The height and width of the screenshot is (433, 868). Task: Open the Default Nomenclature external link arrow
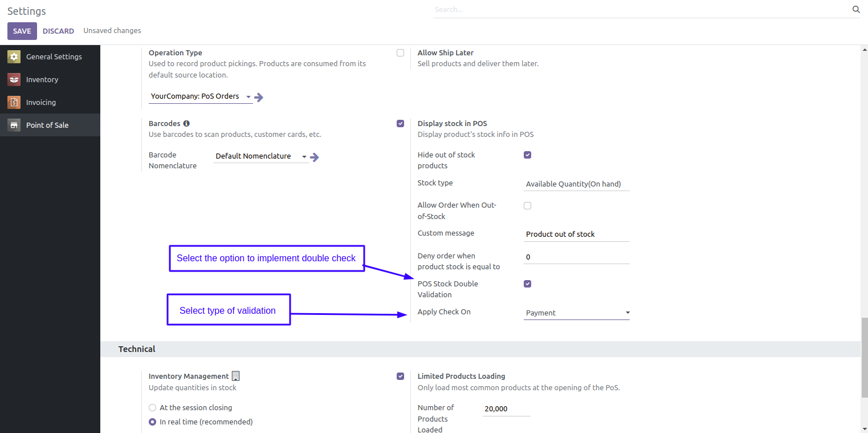tap(314, 157)
